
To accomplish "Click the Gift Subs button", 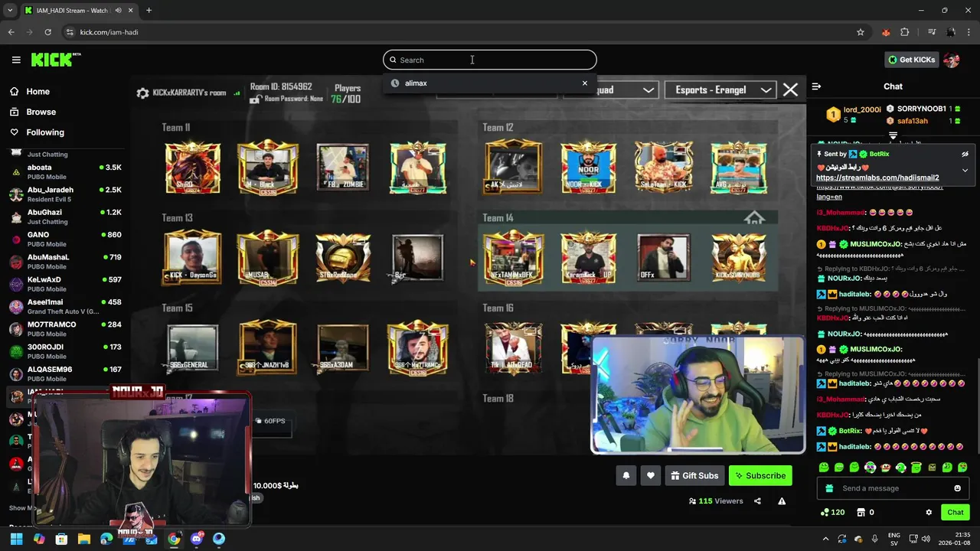I will point(694,475).
